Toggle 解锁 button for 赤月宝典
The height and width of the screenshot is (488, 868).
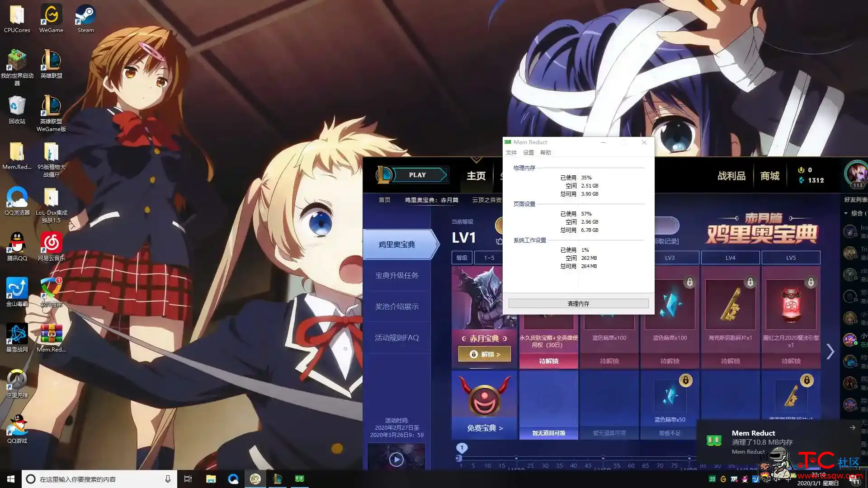(484, 354)
